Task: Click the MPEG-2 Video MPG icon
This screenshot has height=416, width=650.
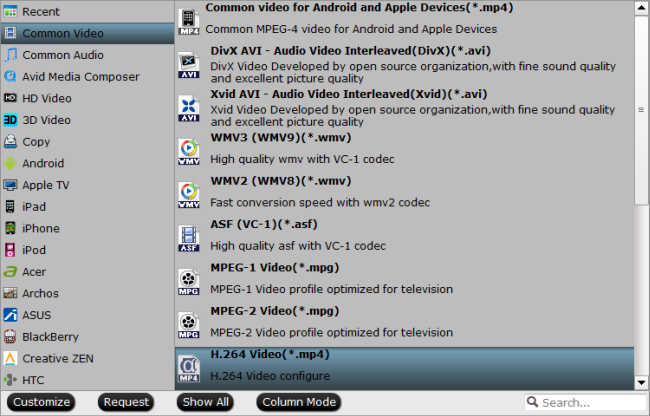Action: point(189,325)
